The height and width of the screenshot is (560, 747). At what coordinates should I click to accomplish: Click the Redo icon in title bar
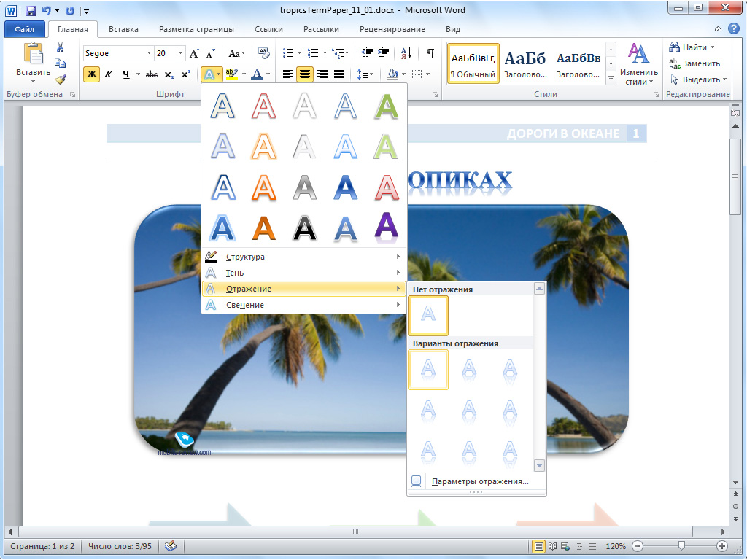pyautogui.click(x=70, y=10)
